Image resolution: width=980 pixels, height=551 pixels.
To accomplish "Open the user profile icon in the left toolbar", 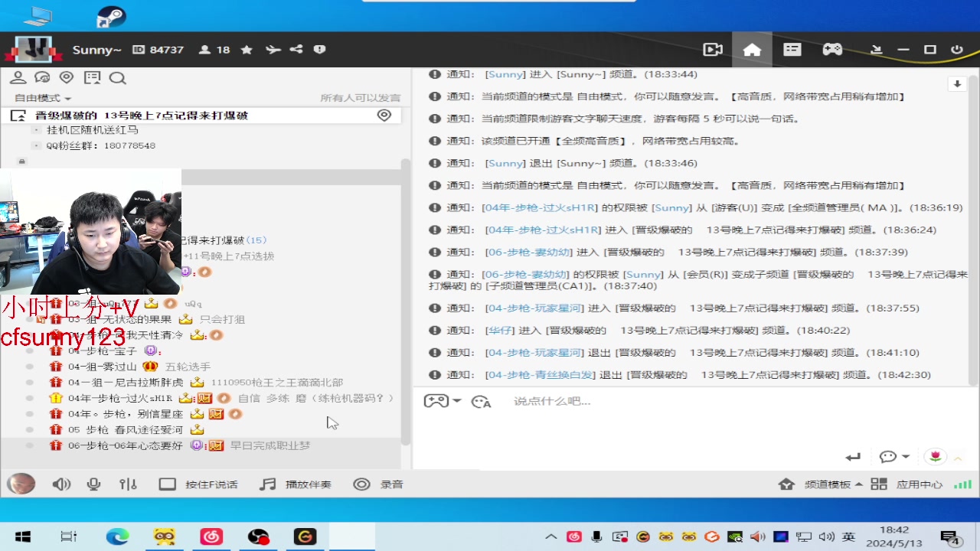I will point(18,78).
